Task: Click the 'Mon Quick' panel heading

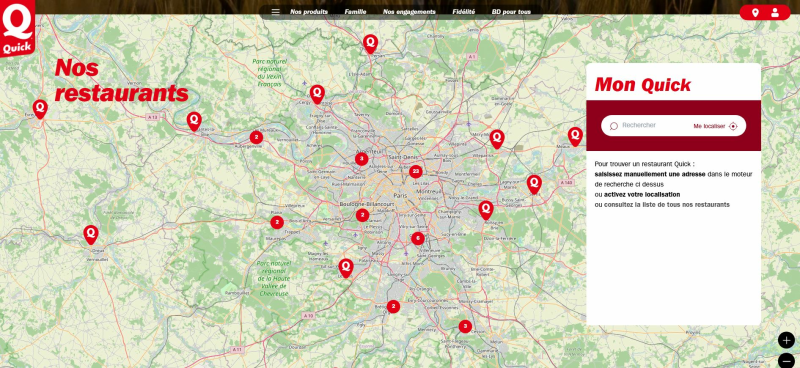Action: (643, 85)
